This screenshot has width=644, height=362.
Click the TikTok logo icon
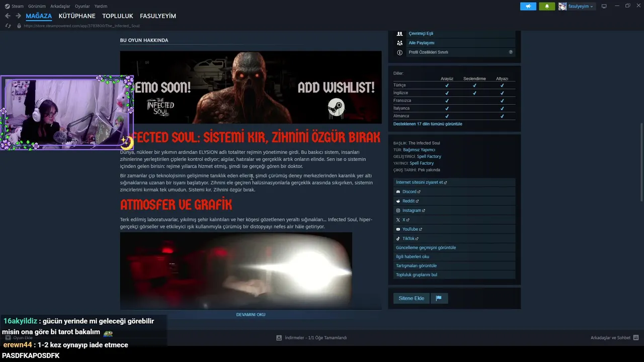coord(398,239)
